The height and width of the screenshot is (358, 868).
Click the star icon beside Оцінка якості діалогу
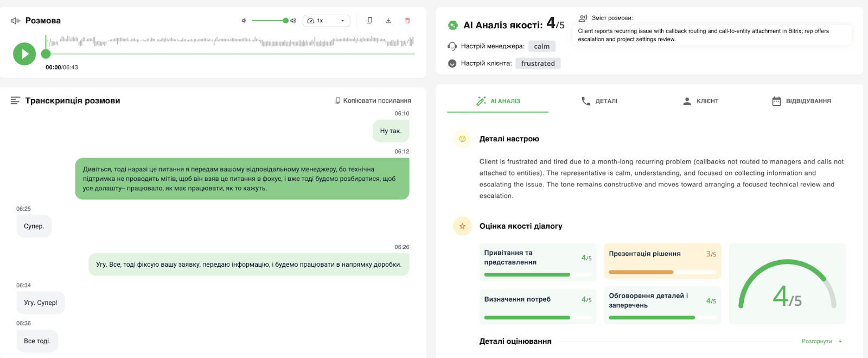[462, 226]
